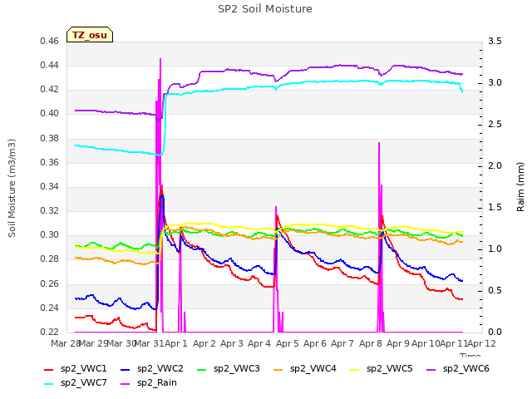
Task: Click the Apr 2 date label
Action: 204,343
